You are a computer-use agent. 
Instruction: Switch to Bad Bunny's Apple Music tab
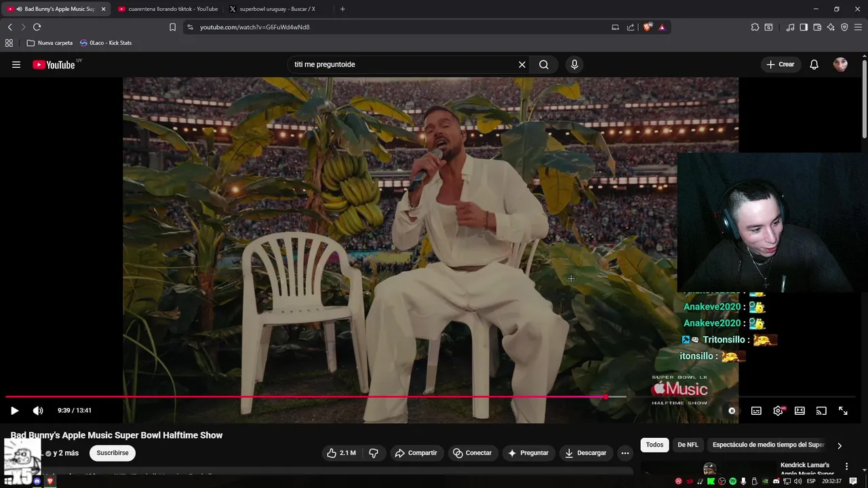[x=56, y=9]
